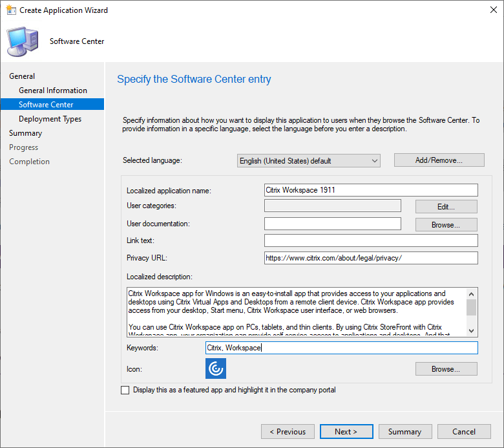
Task: Open the Selected language dropdown
Action: [309, 160]
